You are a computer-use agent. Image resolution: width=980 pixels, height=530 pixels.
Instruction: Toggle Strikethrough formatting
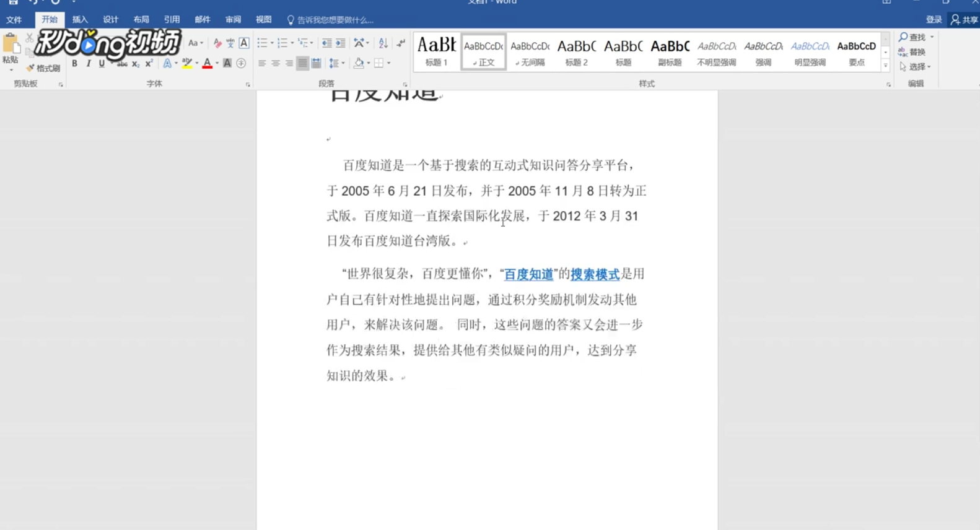(122, 63)
